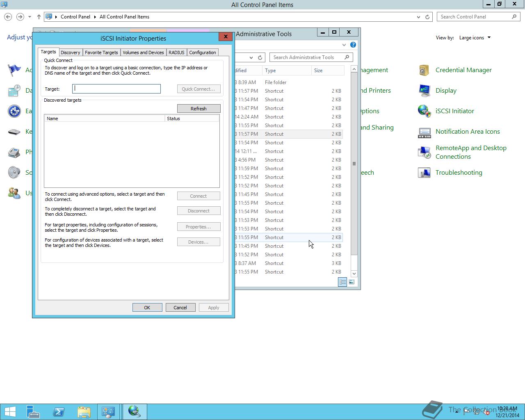Screen dimensions: 525x420
Task: Open the View by Large icons dropdown
Action: coord(475,38)
